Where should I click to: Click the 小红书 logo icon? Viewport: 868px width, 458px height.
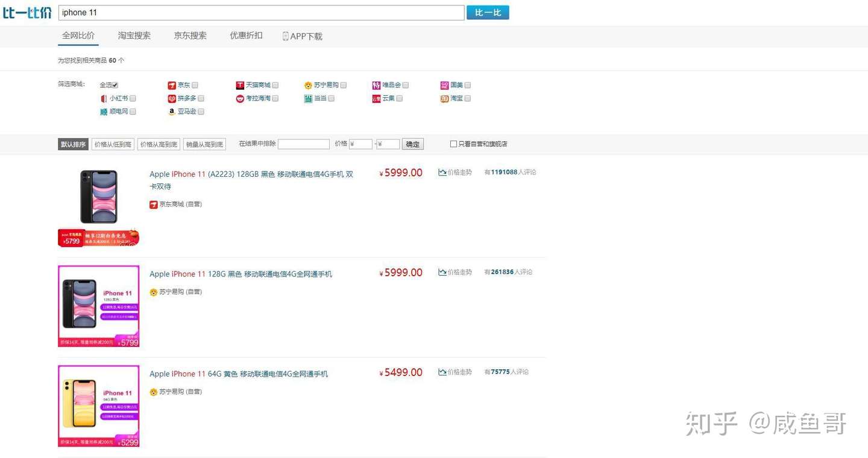pyautogui.click(x=104, y=98)
